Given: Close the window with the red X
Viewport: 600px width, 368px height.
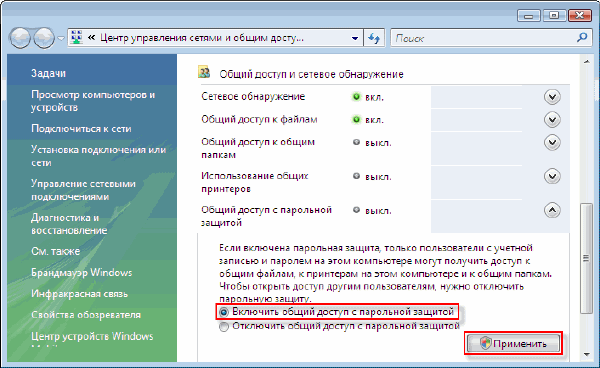Looking at the screenshot, I should 579,16.
